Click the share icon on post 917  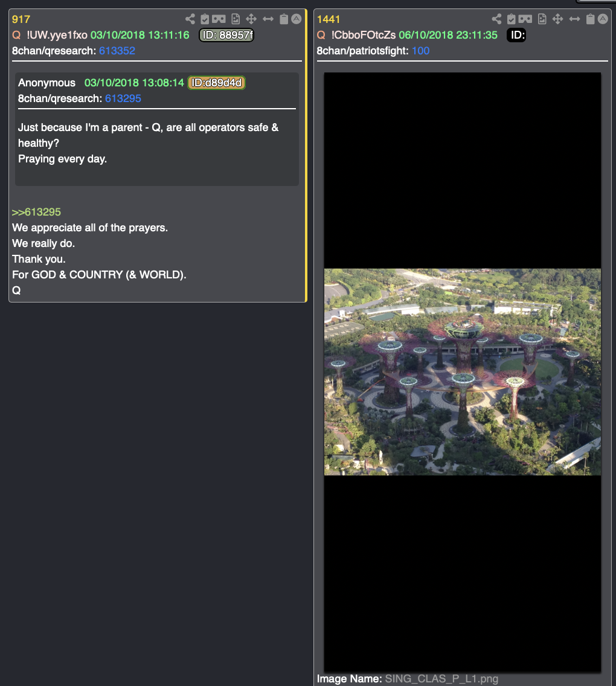(x=190, y=19)
